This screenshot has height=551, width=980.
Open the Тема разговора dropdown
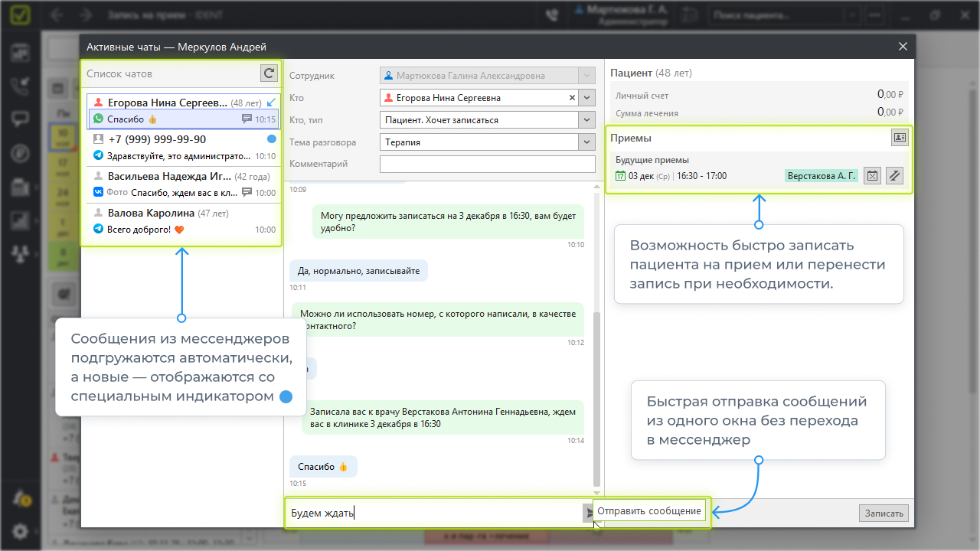[586, 142]
